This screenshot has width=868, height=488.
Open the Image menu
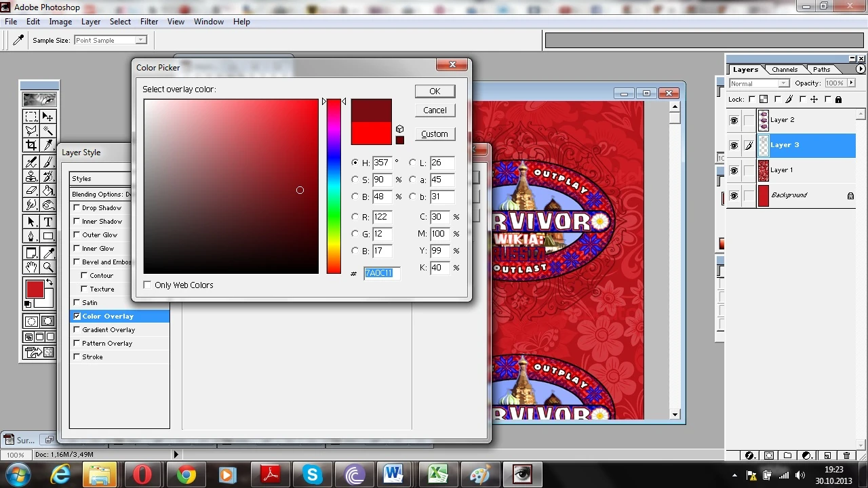(x=60, y=22)
